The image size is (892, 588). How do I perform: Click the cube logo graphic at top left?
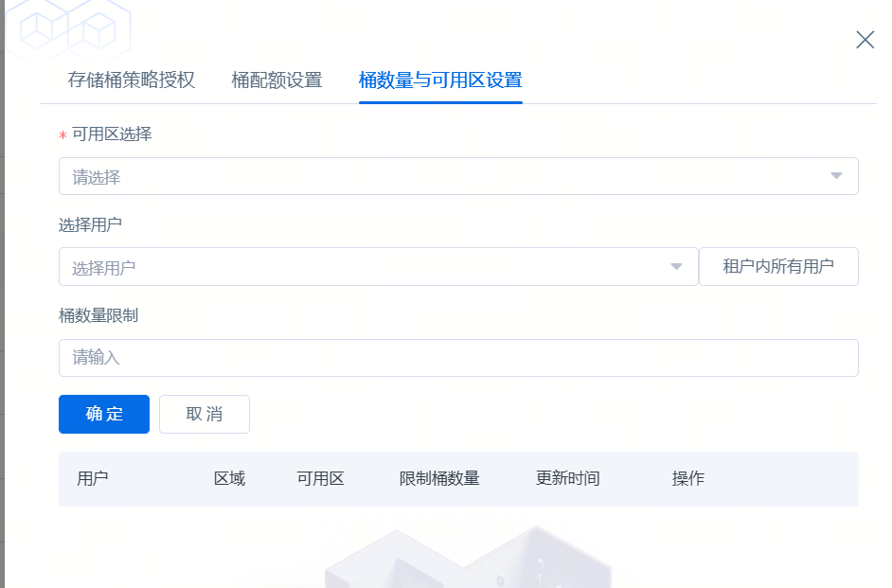68,30
